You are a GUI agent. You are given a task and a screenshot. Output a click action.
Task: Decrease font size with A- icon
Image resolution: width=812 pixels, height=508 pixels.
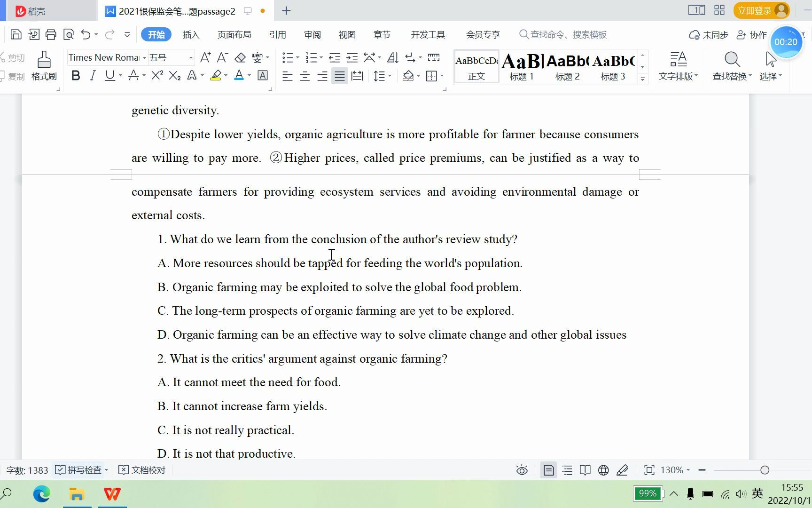[x=223, y=57]
